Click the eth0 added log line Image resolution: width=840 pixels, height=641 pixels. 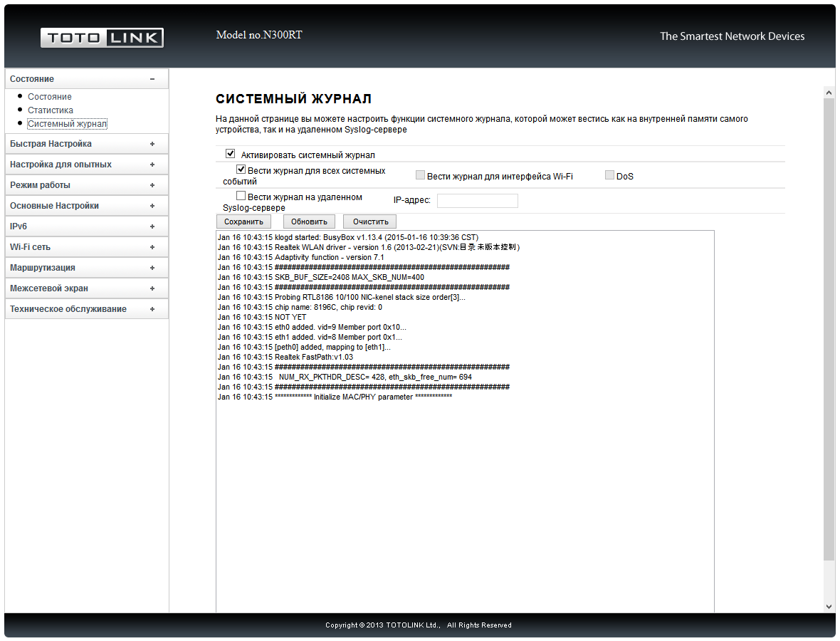pyautogui.click(x=312, y=327)
